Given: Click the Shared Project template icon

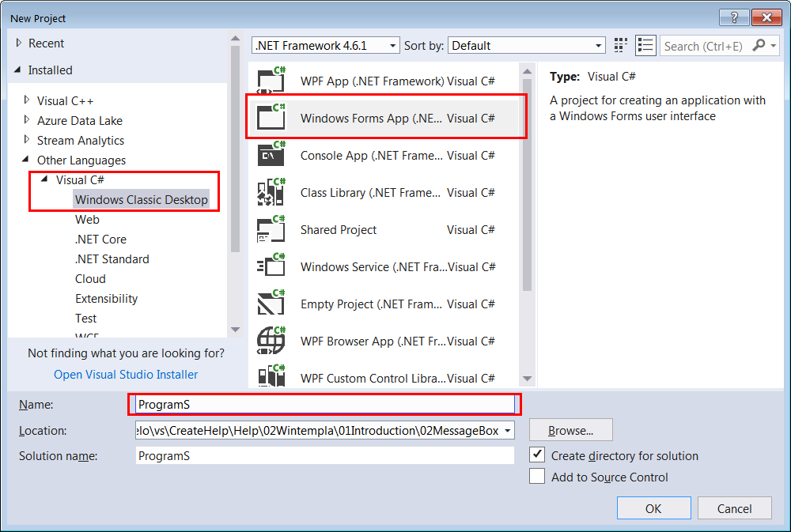Looking at the screenshot, I should point(271,229).
